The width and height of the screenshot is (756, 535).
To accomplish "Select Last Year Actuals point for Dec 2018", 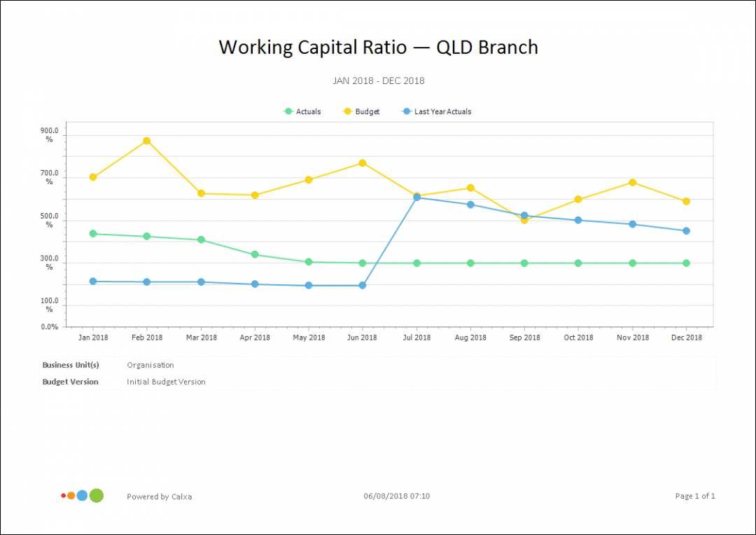I will coord(686,230).
